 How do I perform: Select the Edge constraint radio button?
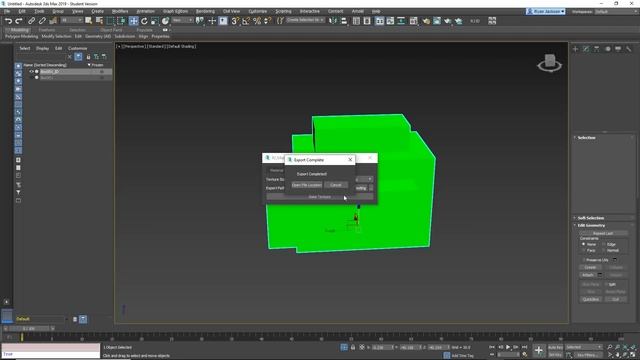(604, 244)
